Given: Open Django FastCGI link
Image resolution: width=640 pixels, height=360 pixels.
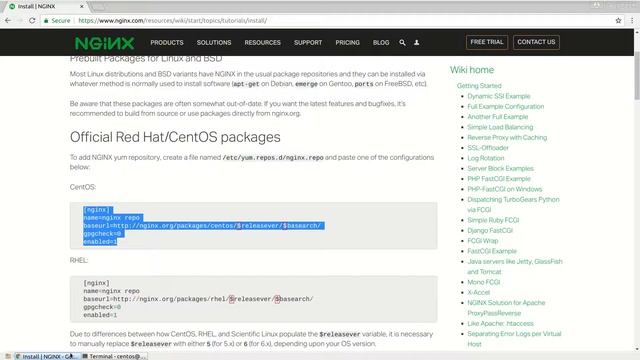Looking at the screenshot, I should (x=490, y=230).
